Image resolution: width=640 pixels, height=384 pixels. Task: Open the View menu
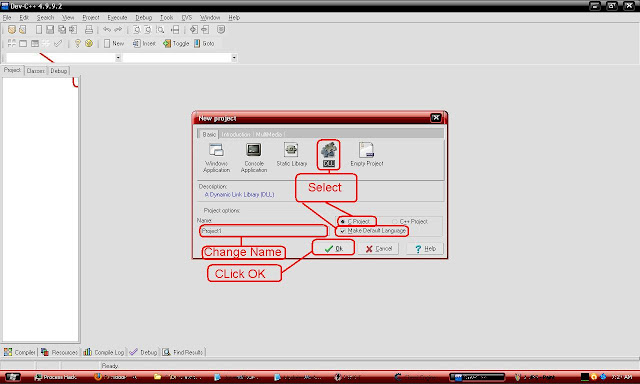68,18
